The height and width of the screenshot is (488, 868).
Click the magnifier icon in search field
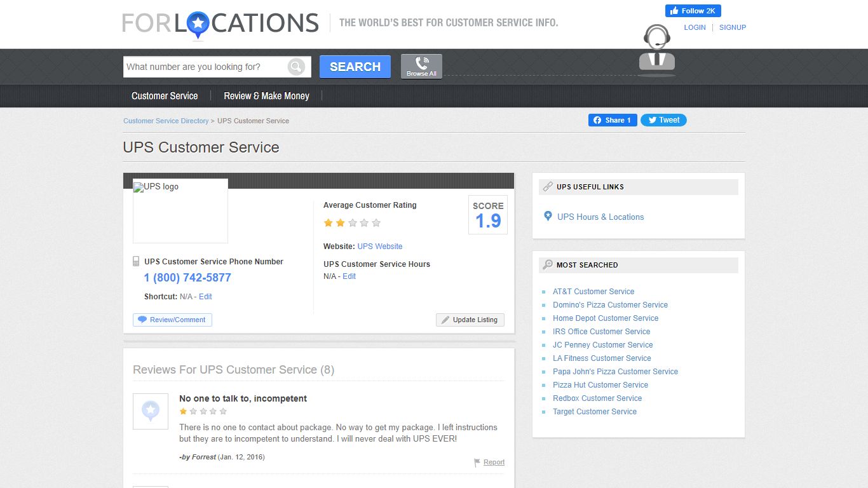(x=296, y=67)
